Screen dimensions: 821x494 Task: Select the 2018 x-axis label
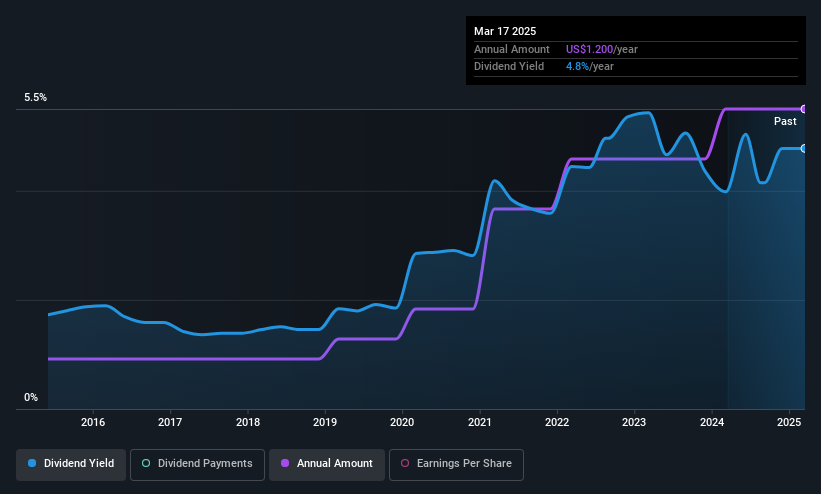pos(248,422)
